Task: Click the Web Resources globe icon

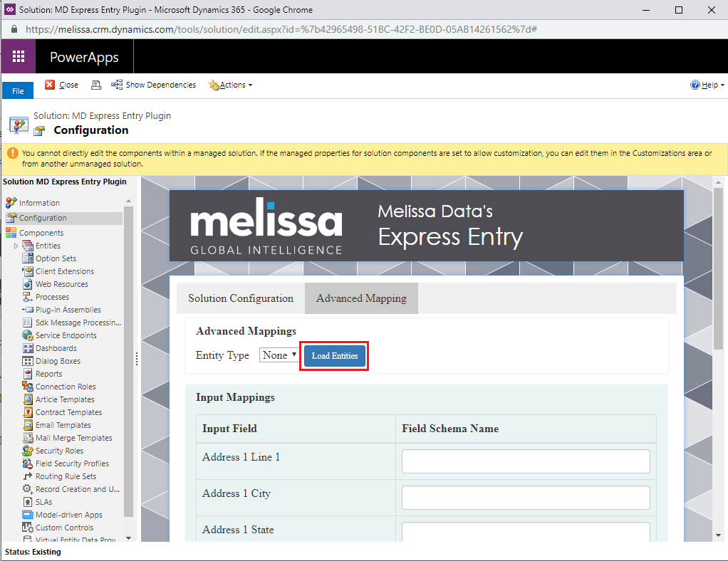Action: pyautogui.click(x=28, y=284)
